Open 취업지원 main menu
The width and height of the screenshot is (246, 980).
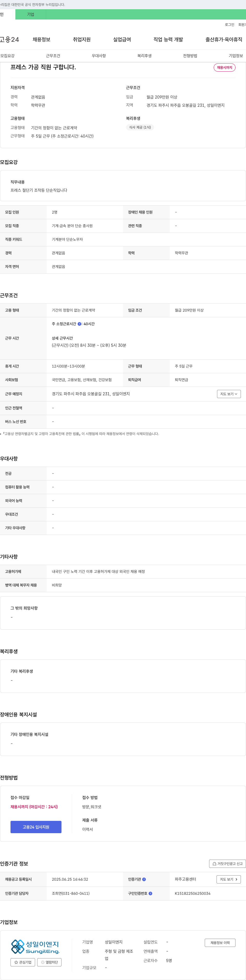pos(82,40)
